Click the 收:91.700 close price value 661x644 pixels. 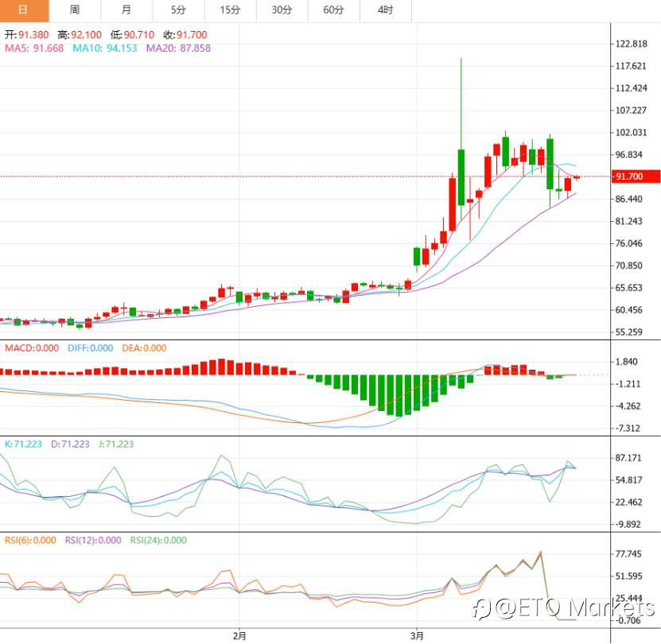tap(185, 35)
